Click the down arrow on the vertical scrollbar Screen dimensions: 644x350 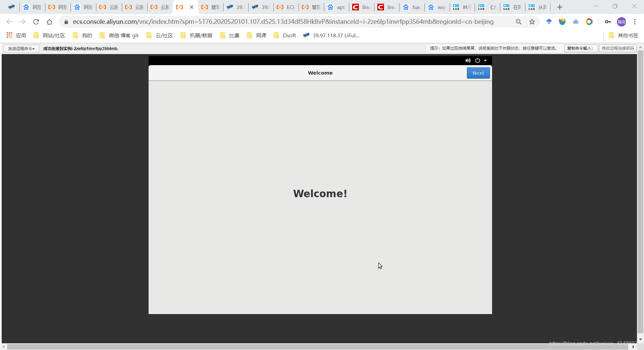coord(641,339)
